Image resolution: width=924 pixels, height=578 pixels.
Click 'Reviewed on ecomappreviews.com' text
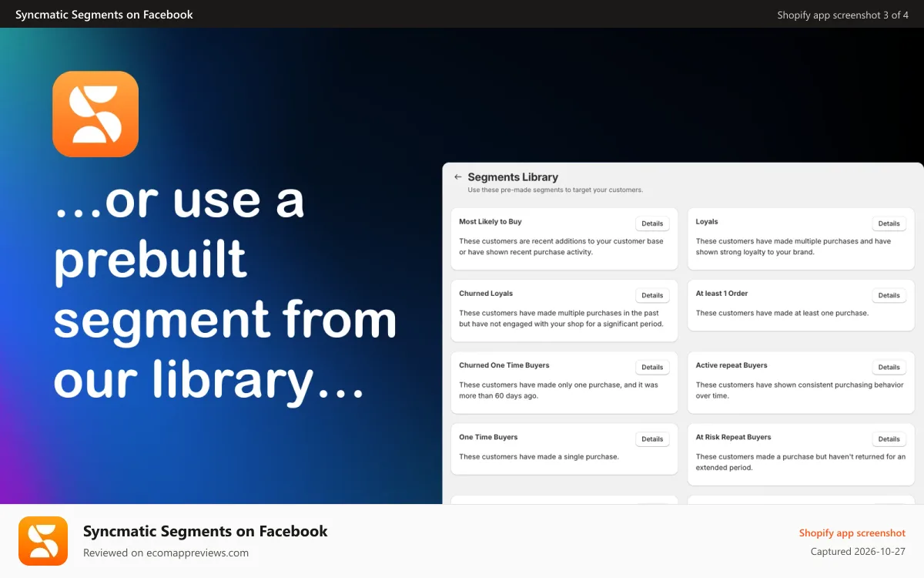pyautogui.click(x=166, y=553)
